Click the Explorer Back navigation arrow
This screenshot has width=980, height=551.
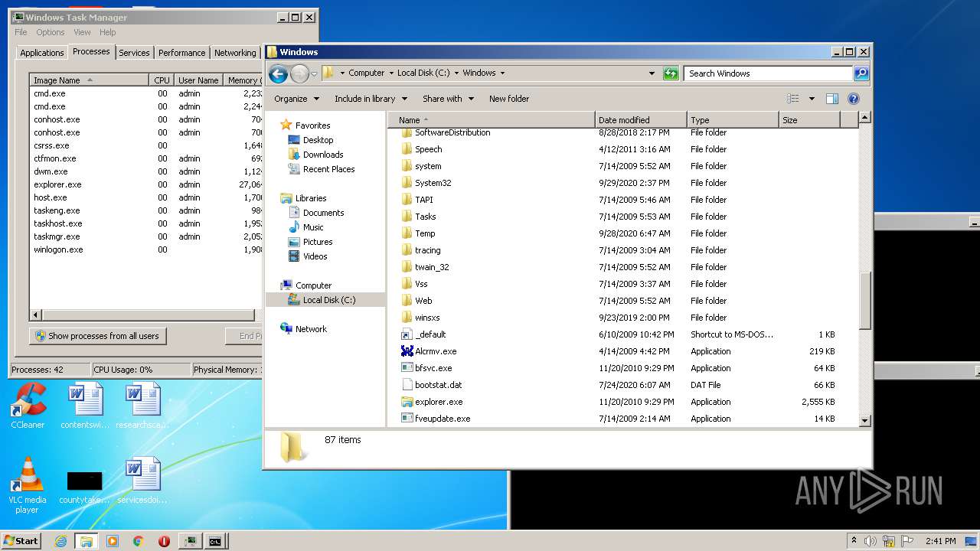278,73
